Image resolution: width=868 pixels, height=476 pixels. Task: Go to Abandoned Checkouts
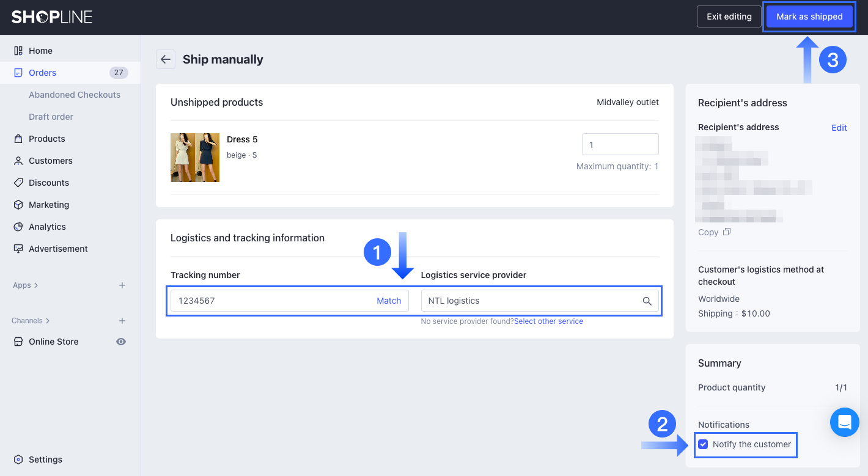click(x=75, y=95)
